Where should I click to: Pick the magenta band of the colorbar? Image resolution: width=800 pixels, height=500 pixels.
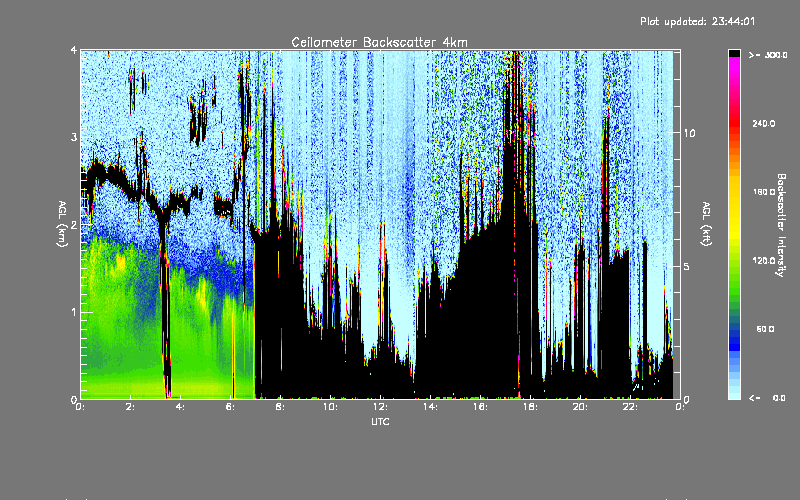click(x=734, y=64)
